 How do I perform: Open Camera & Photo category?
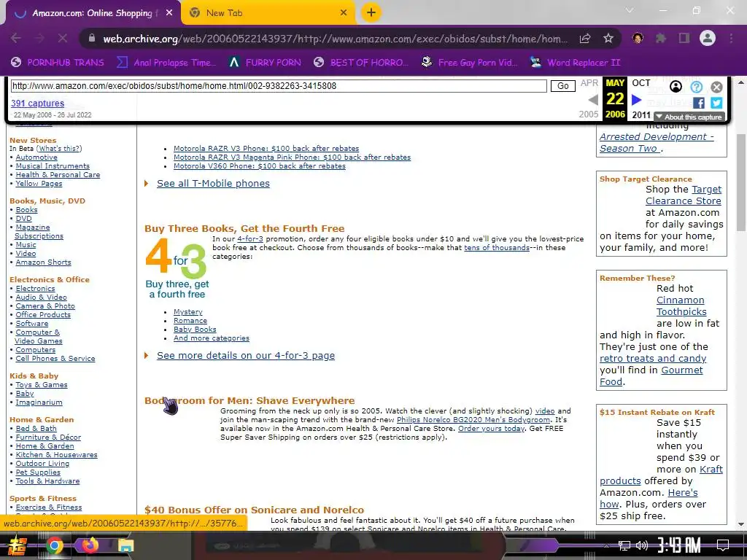click(45, 306)
